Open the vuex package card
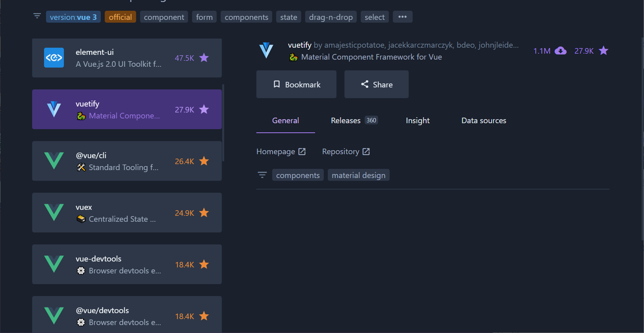Screen dimensions: 644x333 [x=127, y=213]
